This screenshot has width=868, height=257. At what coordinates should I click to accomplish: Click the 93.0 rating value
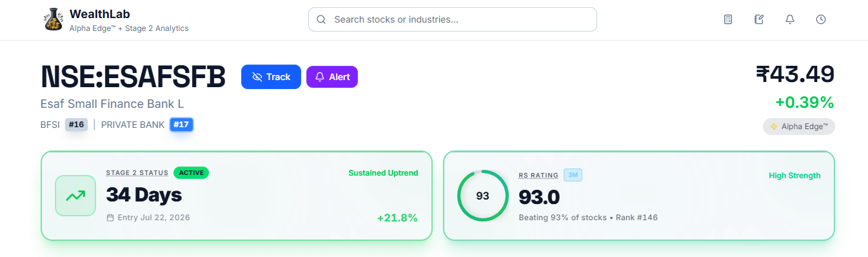coord(539,196)
